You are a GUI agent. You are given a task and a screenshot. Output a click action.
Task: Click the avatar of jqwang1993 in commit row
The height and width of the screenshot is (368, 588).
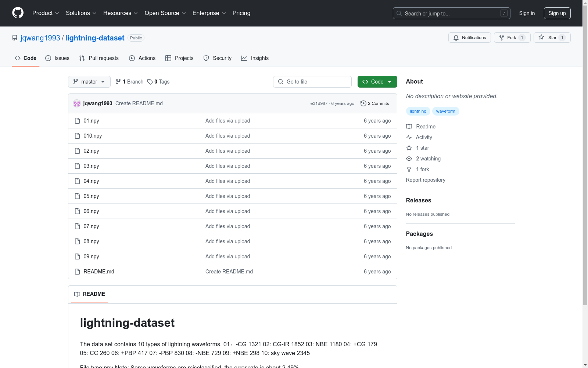click(x=77, y=103)
